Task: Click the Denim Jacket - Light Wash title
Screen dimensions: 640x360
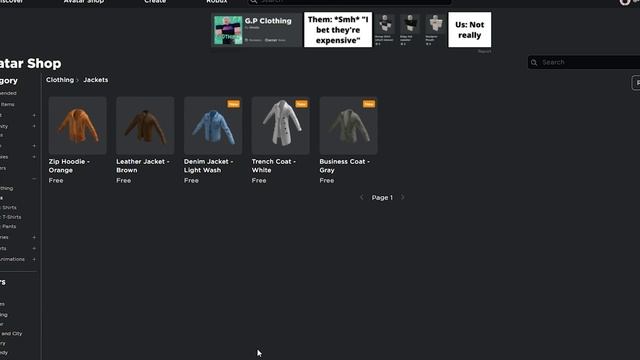Action: point(209,166)
